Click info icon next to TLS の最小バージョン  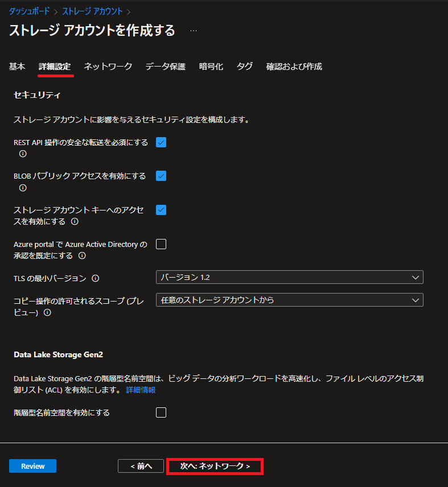[x=96, y=278]
